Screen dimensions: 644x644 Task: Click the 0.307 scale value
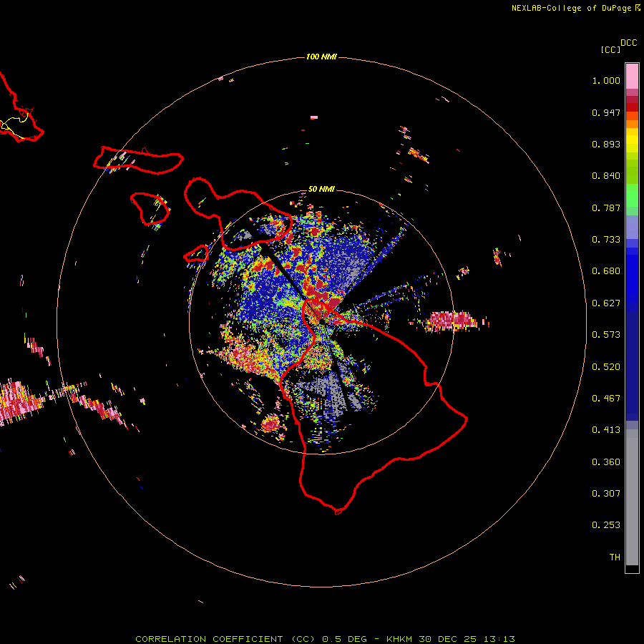click(606, 494)
